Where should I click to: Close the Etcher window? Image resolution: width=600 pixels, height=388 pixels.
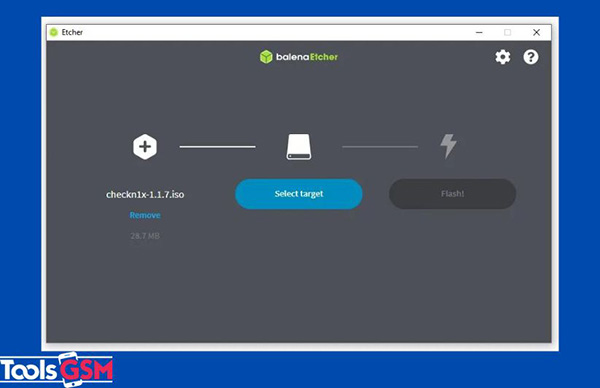(536, 33)
